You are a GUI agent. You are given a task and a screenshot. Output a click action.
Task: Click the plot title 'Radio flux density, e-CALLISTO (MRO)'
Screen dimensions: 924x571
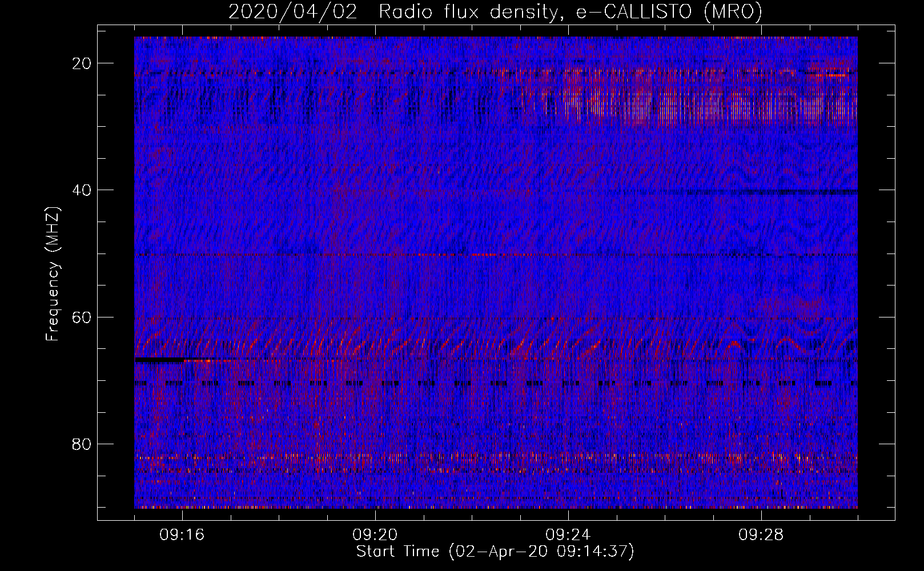(x=571, y=11)
